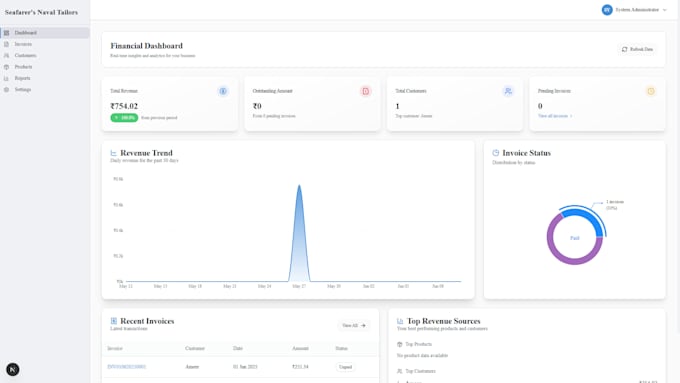Click the Top Products box icon
680x383 pixels.
coord(399,344)
